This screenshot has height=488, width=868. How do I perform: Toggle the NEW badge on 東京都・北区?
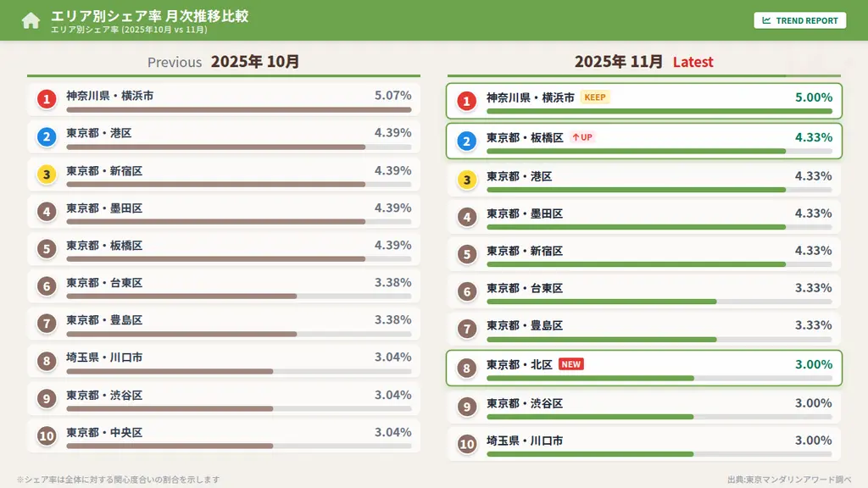pyautogui.click(x=570, y=363)
